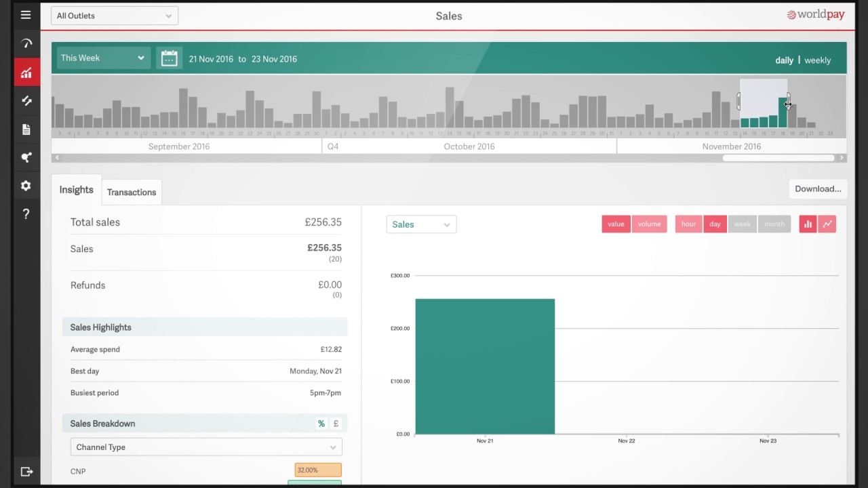The width and height of the screenshot is (868, 488).
Task: Click the timeline horizontal scrollbar thumb
Action: click(778, 158)
